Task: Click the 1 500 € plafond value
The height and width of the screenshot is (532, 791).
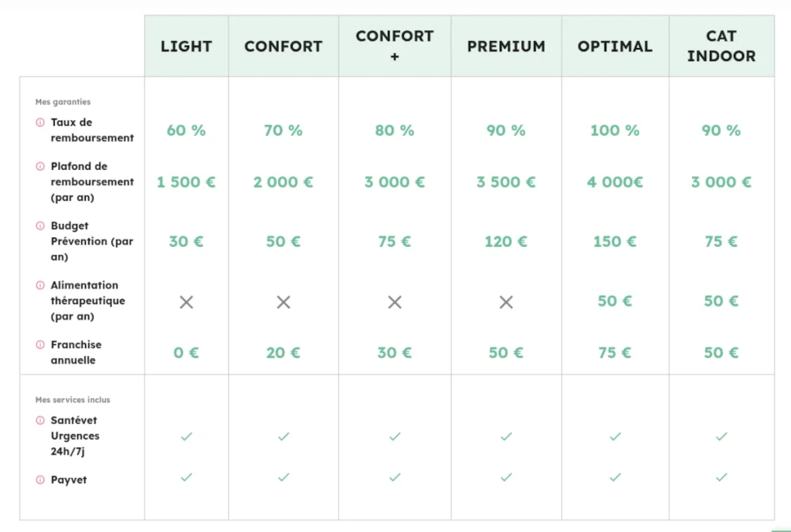Action: [186, 182]
